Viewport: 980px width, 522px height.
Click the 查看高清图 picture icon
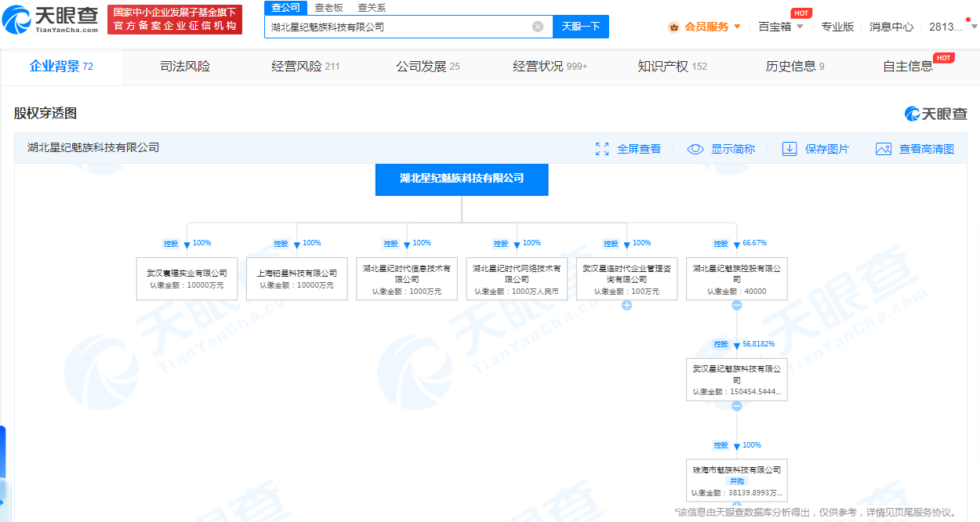pyautogui.click(x=884, y=149)
